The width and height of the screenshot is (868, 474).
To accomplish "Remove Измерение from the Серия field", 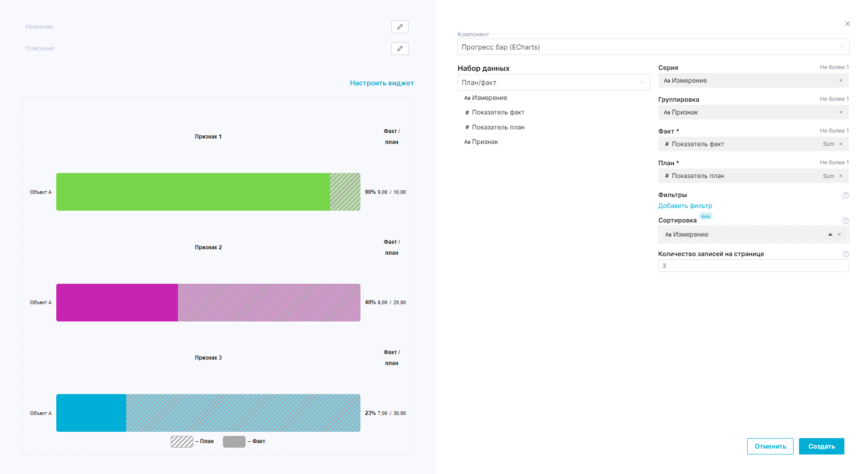I will tap(840, 80).
